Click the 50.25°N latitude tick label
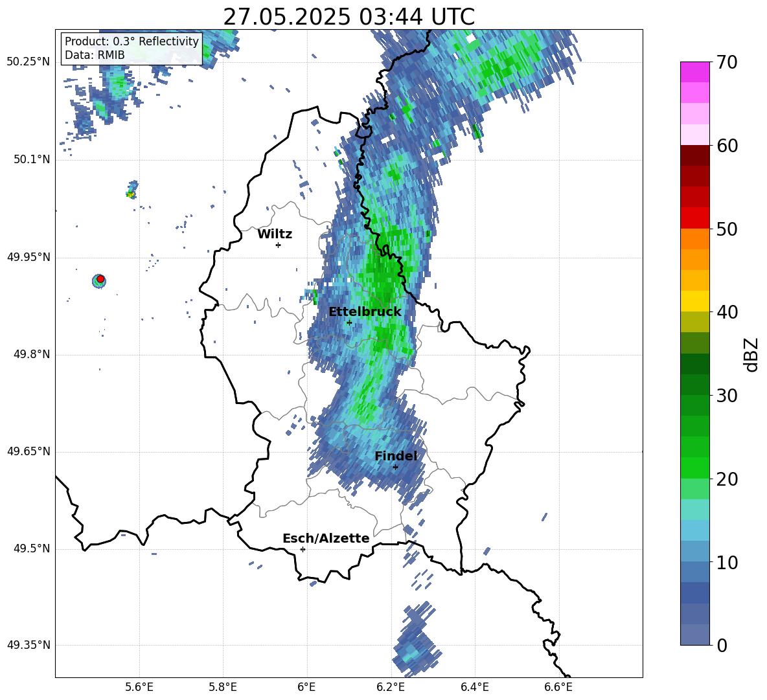The image size is (767, 700). click(29, 62)
